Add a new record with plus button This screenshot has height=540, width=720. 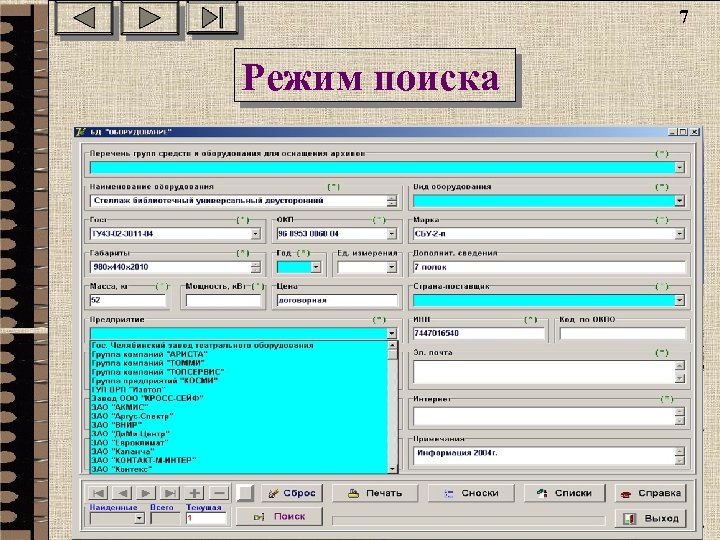[194, 493]
